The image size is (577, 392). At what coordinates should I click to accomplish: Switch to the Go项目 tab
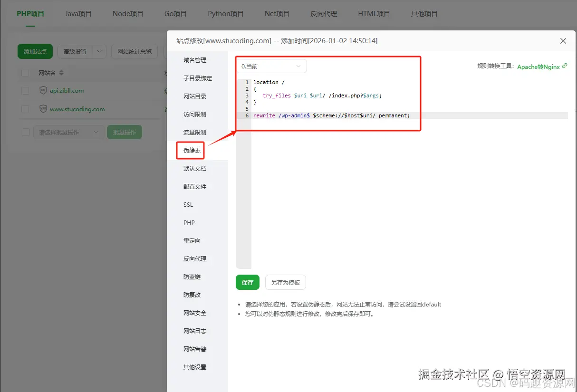175,14
